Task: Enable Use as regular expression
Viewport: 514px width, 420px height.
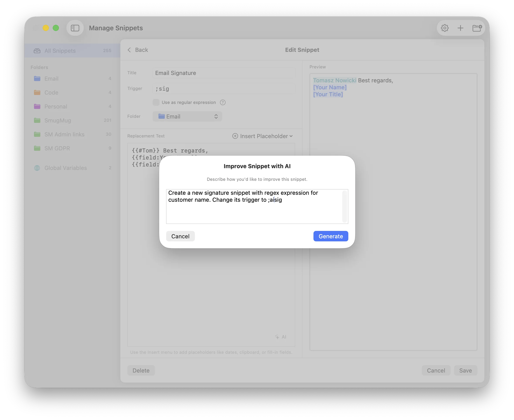Action: click(156, 102)
